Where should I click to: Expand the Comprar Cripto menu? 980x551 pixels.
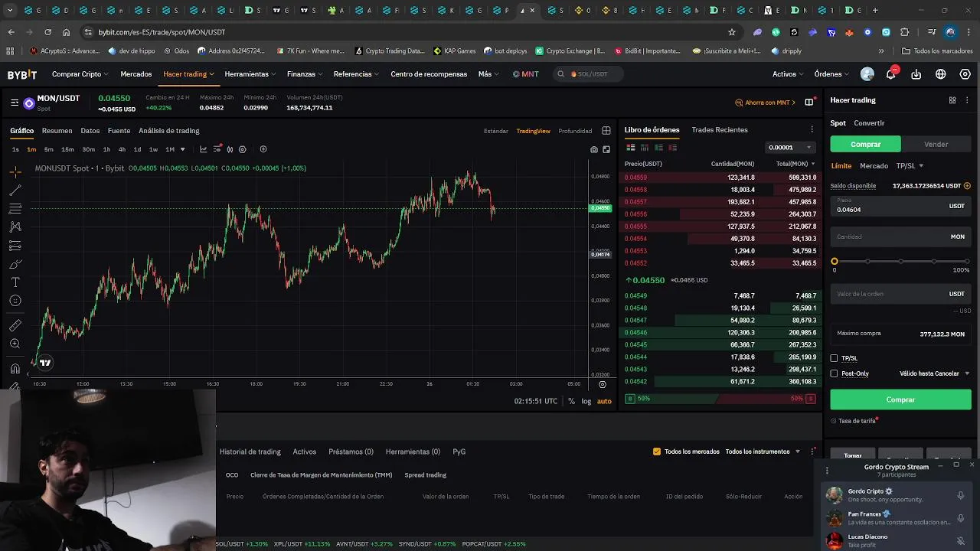(80, 74)
